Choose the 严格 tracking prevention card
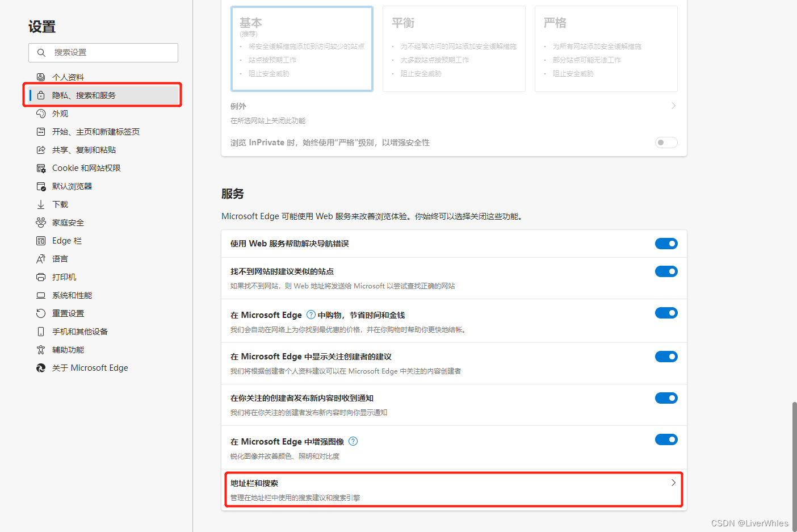 [606, 49]
